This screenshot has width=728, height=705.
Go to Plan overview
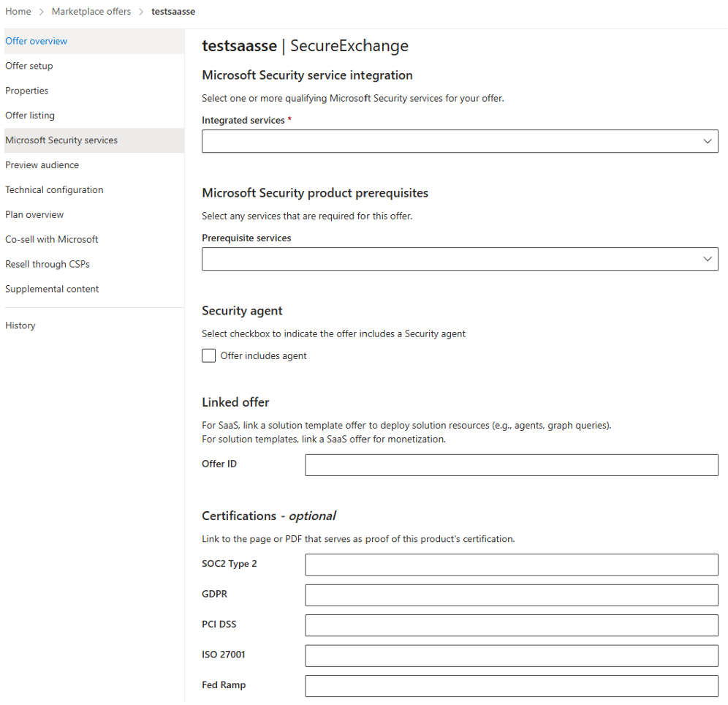click(34, 214)
